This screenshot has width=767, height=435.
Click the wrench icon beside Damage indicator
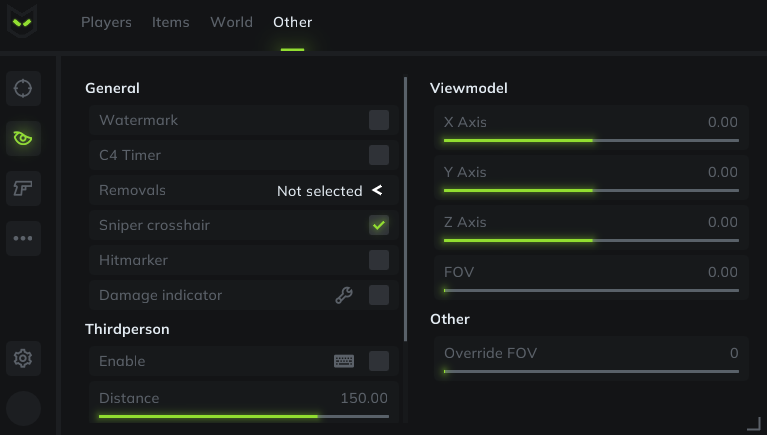point(344,295)
